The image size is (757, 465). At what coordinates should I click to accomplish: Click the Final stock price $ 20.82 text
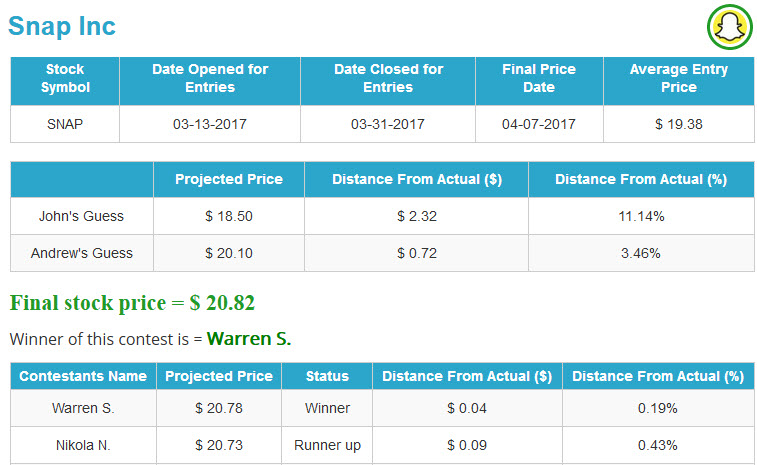pos(132,303)
